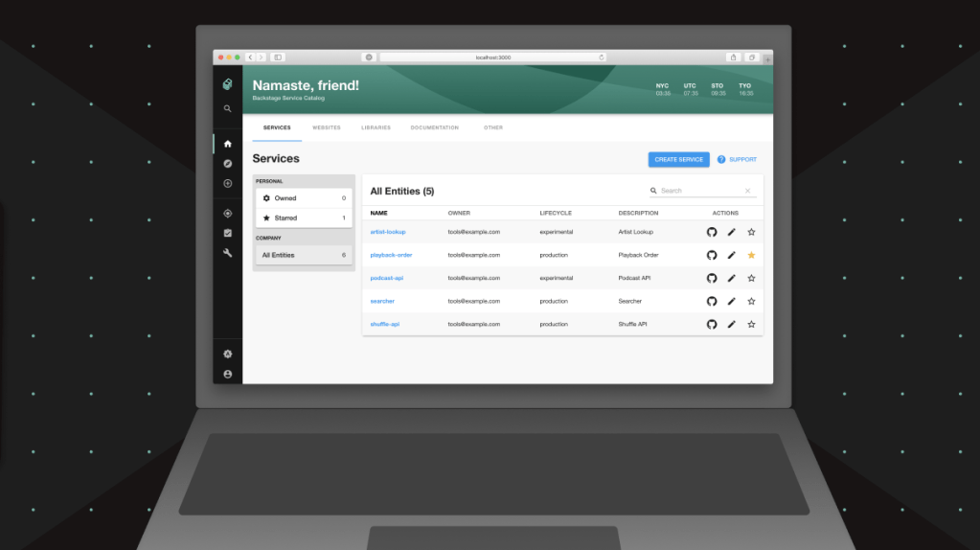
Task: Open the checkbox list icon in sidebar
Action: click(x=227, y=233)
